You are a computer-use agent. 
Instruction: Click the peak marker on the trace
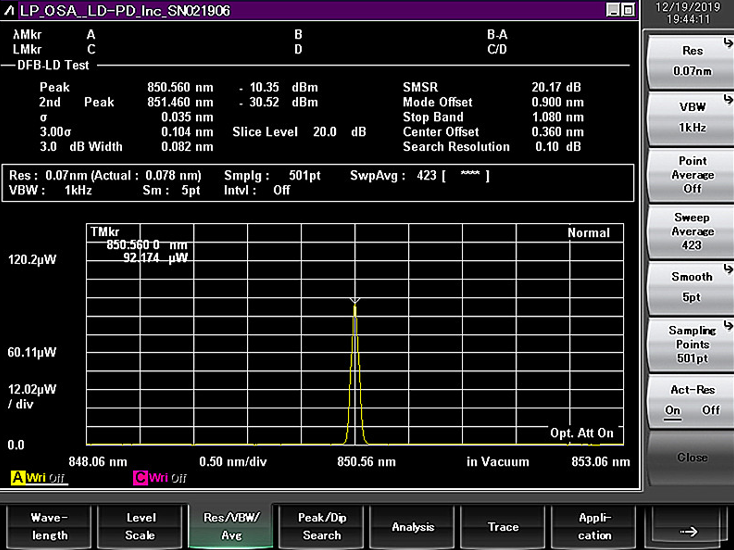354,300
